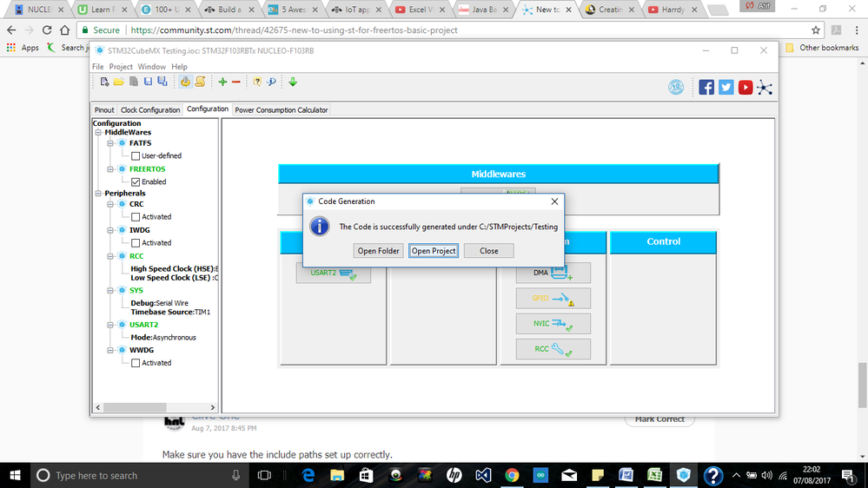Viewport: 868px width, 488px height.
Task: Switch to the Clock Configuration tab
Action: point(150,110)
